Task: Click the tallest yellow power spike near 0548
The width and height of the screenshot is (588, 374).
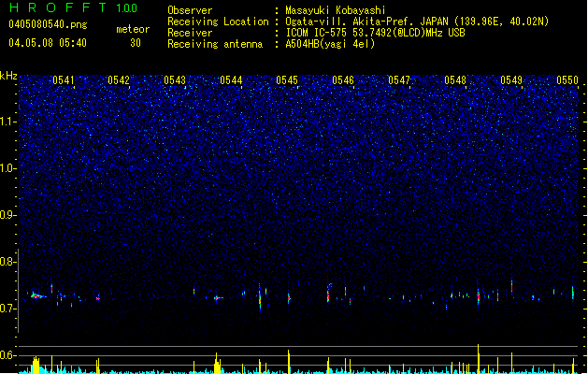Action: pyautogui.click(x=478, y=359)
